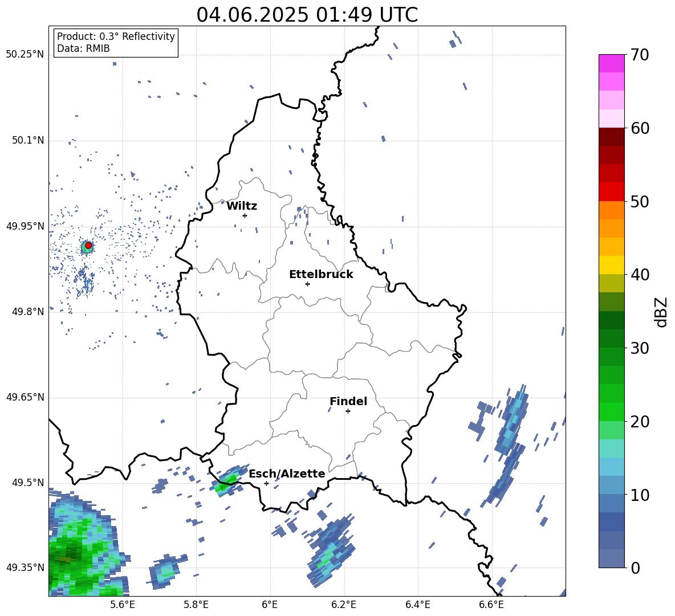Image resolution: width=675 pixels, height=616 pixels.
Task: Click the 6.4°E longitude label
Action: pos(417,605)
